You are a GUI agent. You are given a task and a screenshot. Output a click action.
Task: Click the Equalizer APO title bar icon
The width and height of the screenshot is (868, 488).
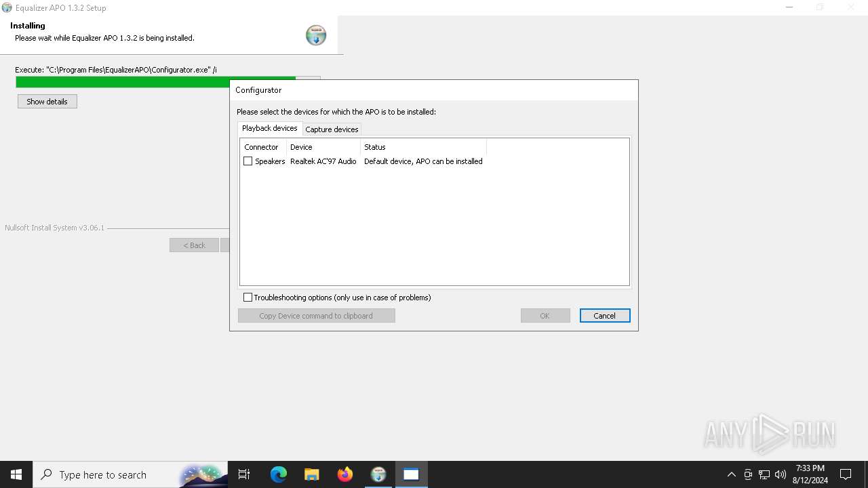[7, 7]
